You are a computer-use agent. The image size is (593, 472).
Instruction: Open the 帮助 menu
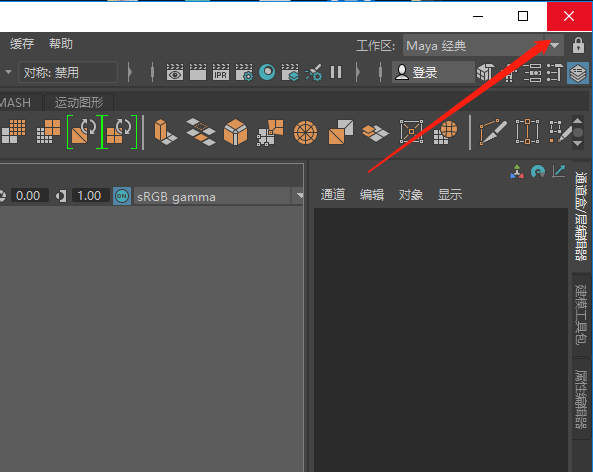[x=61, y=44]
